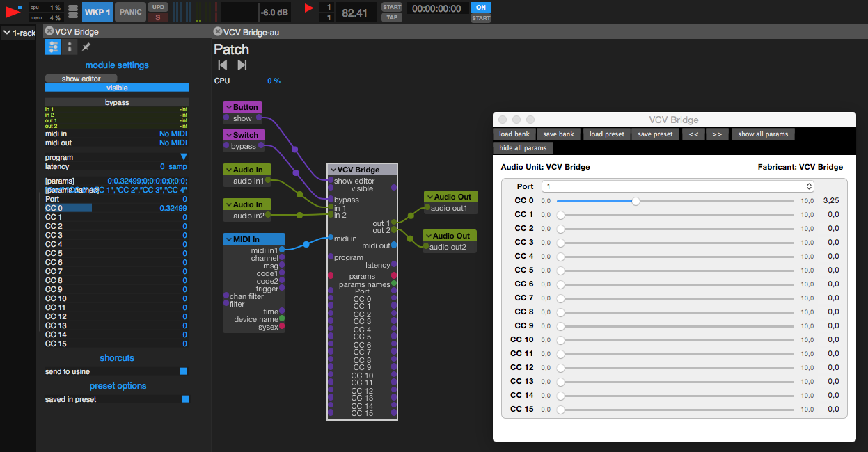Go to next patch with skip-forward icon
This screenshot has height=452, width=868.
coord(242,65)
